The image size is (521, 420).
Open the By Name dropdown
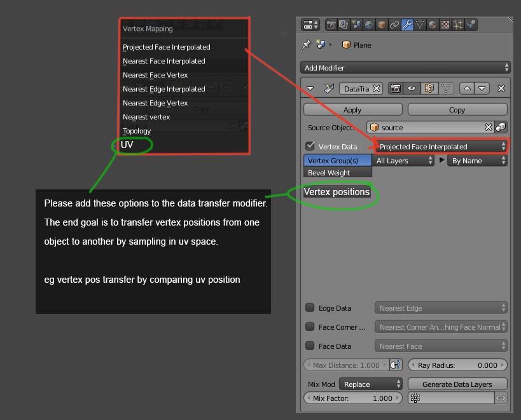tap(478, 161)
